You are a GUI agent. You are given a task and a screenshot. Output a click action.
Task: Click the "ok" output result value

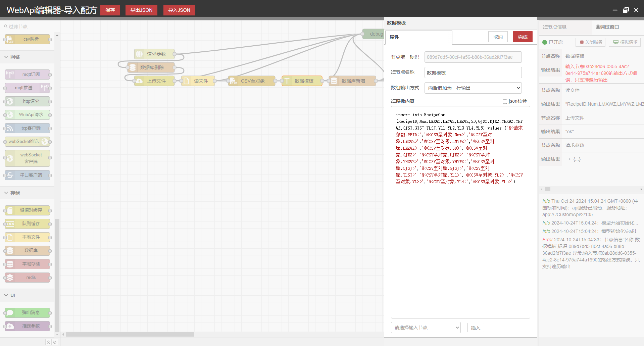pos(569,132)
